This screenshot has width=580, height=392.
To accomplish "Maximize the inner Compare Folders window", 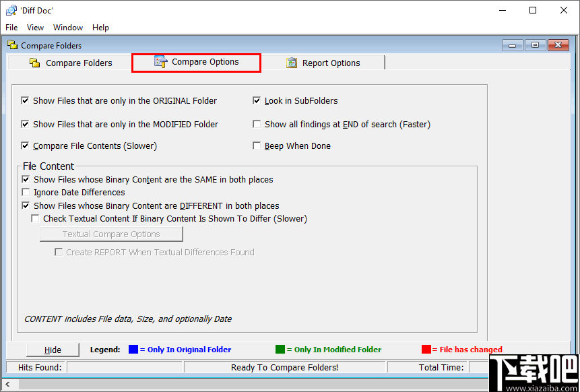I will pyautogui.click(x=535, y=45).
